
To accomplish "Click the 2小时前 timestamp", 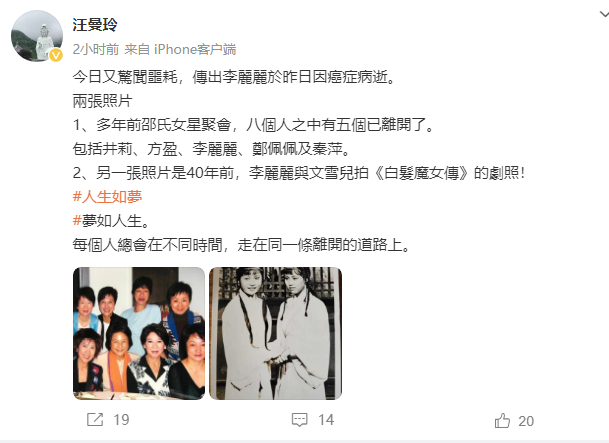I will pyautogui.click(x=96, y=49).
